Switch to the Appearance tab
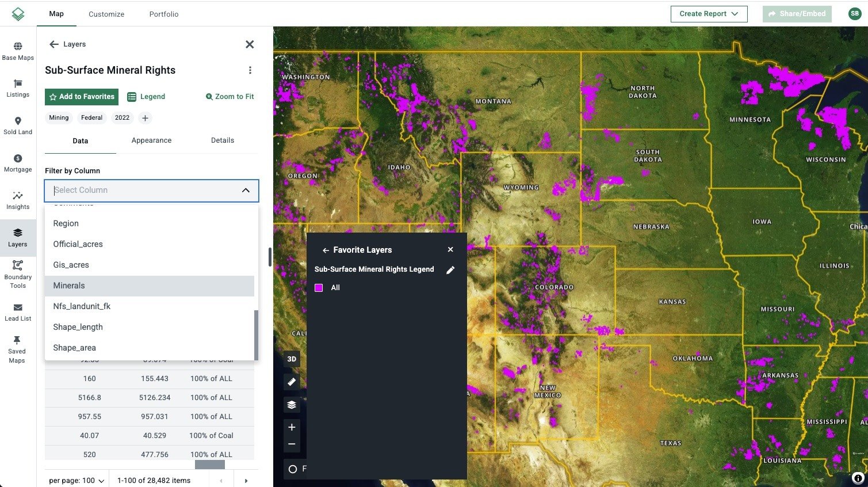Screen dimensions: 868x487 pos(151,140)
